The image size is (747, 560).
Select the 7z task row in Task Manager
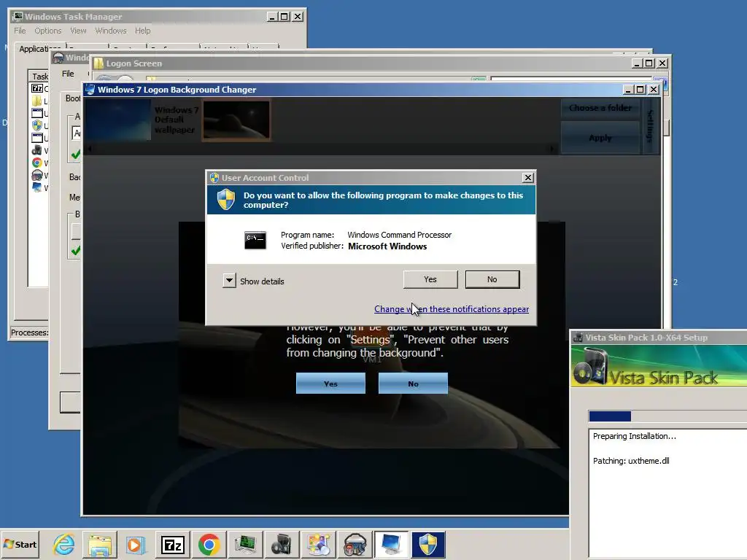click(x=39, y=88)
